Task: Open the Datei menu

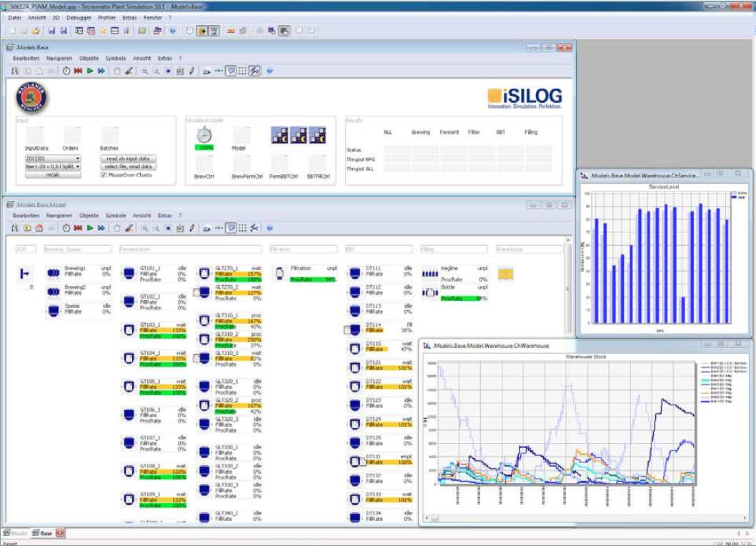Action: tap(14, 17)
